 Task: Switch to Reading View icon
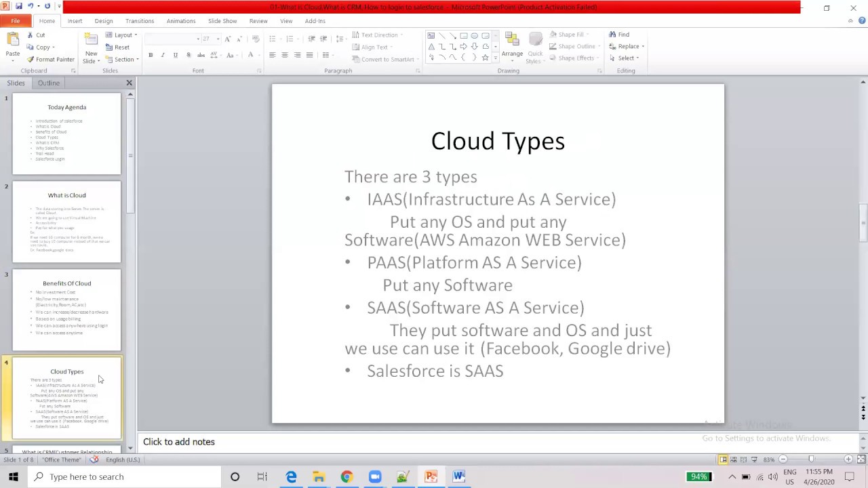[x=744, y=460]
